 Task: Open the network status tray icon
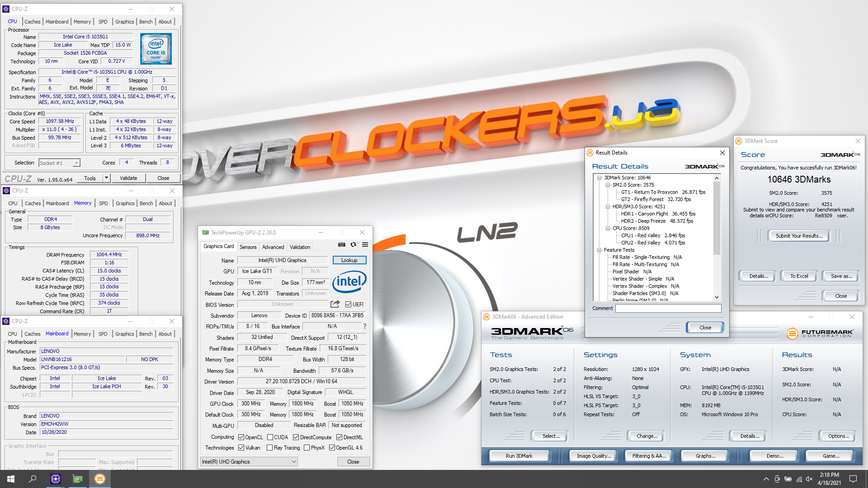point(799,479)
